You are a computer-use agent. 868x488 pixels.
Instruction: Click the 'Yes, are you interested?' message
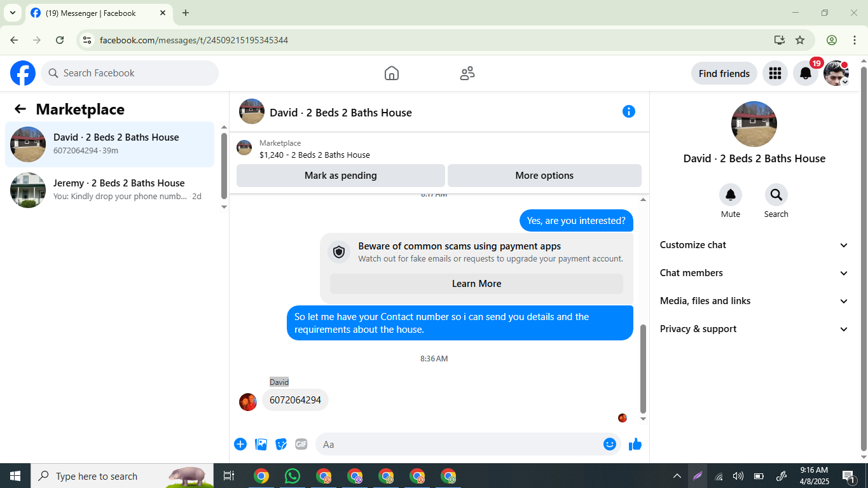tap(576, 221)
